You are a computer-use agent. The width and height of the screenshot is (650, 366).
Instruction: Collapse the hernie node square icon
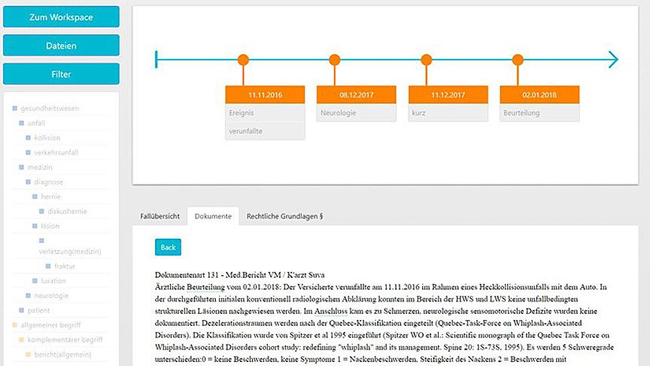pos(35,196)
